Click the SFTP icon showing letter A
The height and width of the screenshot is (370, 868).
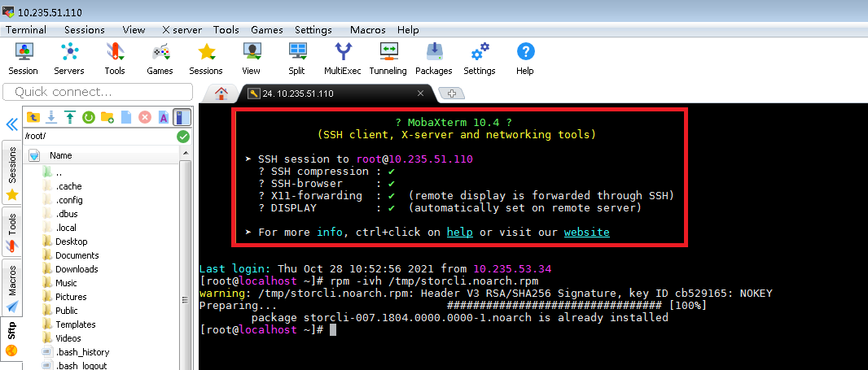(x=164, y=117)
